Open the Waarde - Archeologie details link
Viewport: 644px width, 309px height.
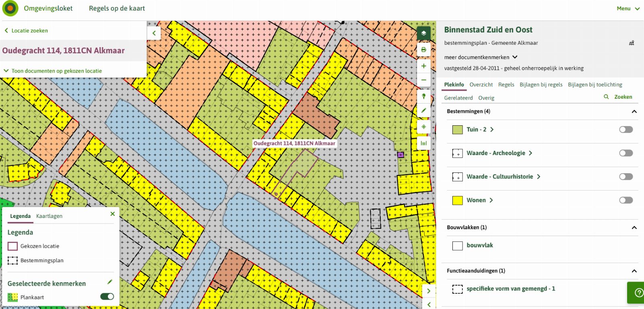coord(499,153)
